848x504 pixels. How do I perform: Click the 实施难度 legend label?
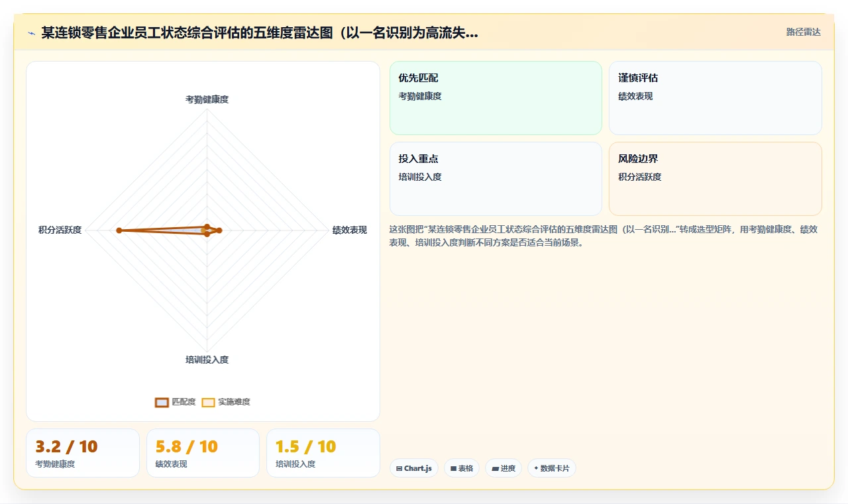pos(234,402)
